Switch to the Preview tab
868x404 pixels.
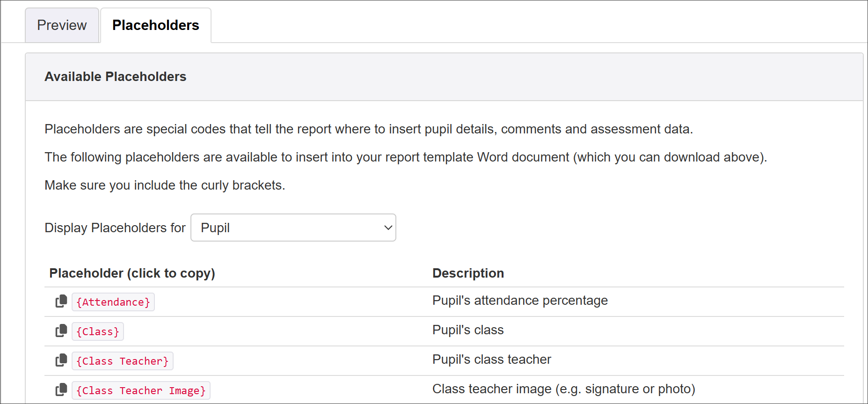[62, 25]
